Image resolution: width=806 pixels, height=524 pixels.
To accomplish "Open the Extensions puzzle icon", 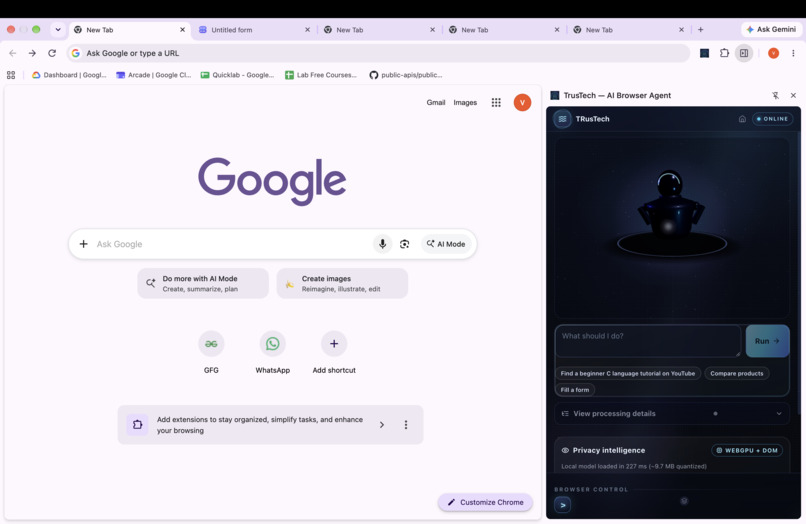I will tap(724, 53).
